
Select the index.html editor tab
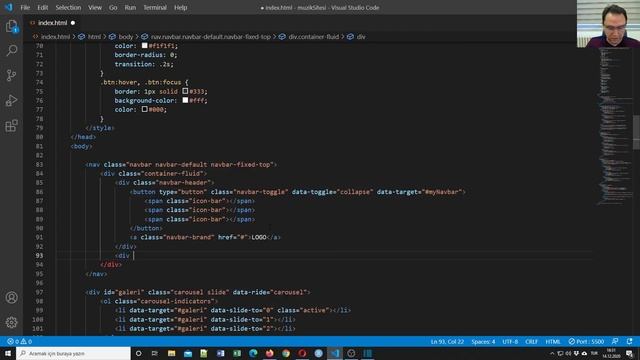pyautogui.click(x=53, y=23)
